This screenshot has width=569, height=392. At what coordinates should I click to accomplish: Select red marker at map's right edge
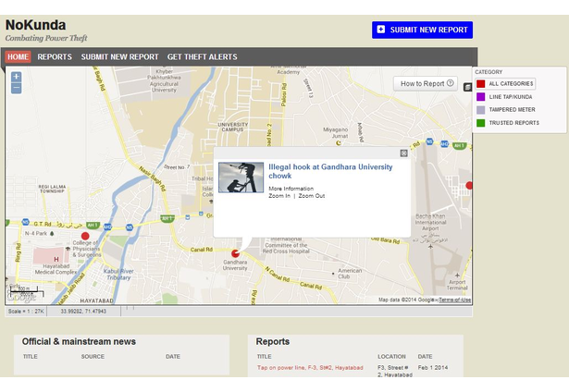click(x=469, y=186)
